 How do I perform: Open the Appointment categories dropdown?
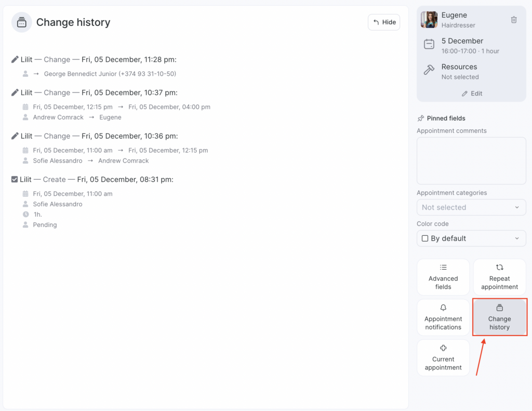tap(471, 207)
